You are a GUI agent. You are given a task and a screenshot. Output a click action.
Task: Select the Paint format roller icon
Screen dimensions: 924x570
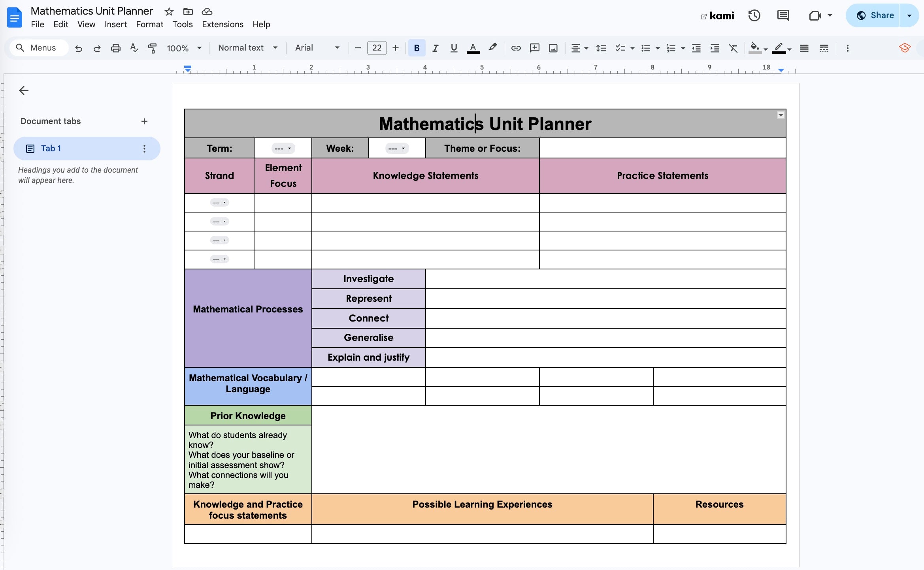coord(152,48)
